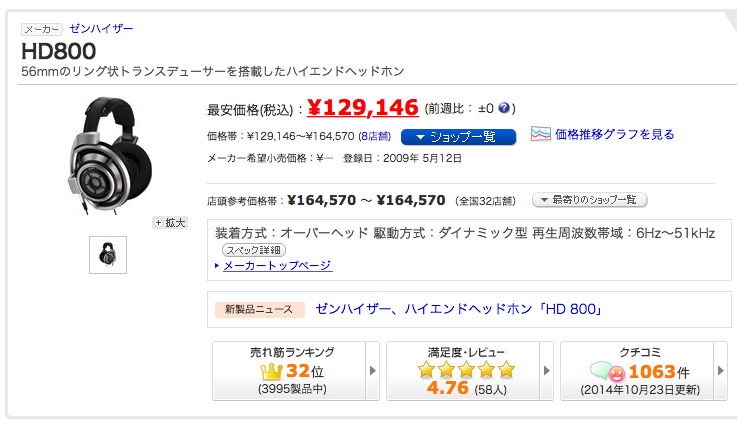This screenshot has height=422, width=737.
Task: Click the price trend graph icon
Action: pyautogui.click(x=540, y=135)
